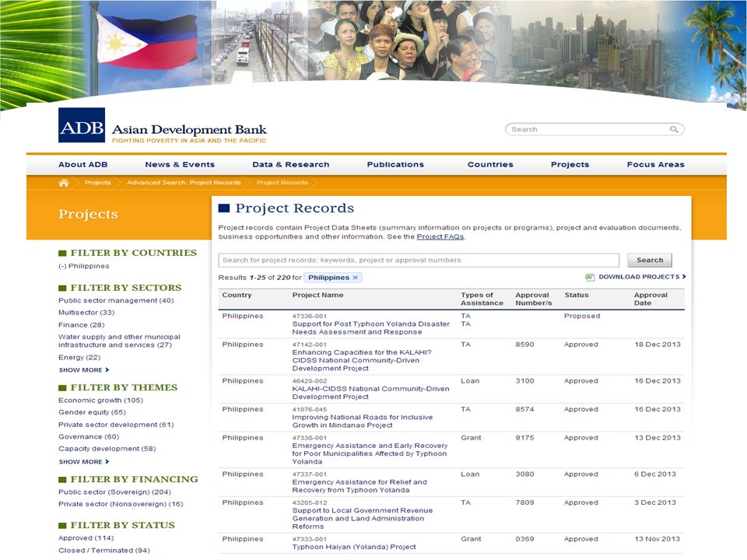Screen dimensions: 747x560
Task: Click Advanced Search: Project Records breadcrumb
Action: pos(184,183)
